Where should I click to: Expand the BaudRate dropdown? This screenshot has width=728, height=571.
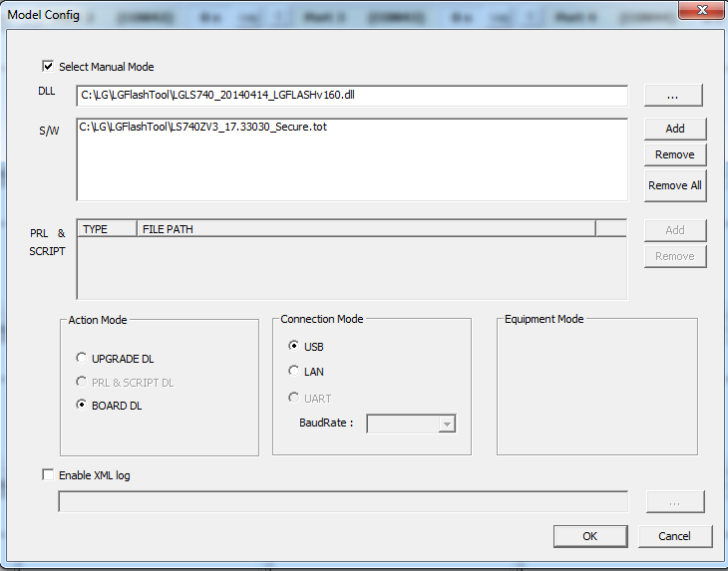click(x=447, y=425)
